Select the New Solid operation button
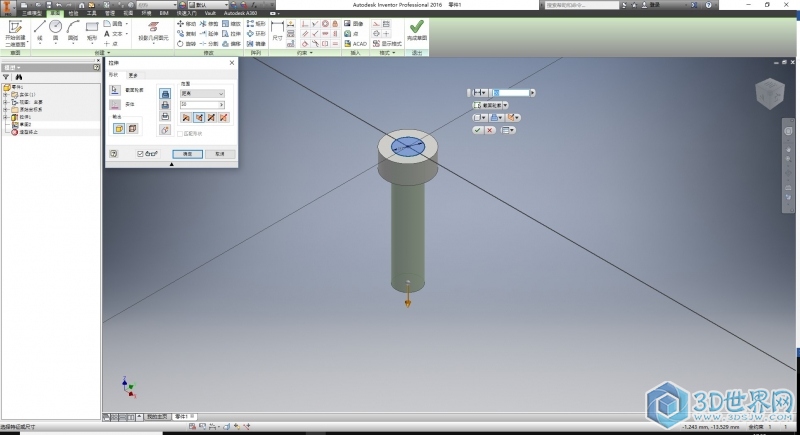Image resolution: width=800 pixels, height=435 pixels. click(x=165, y=130)
